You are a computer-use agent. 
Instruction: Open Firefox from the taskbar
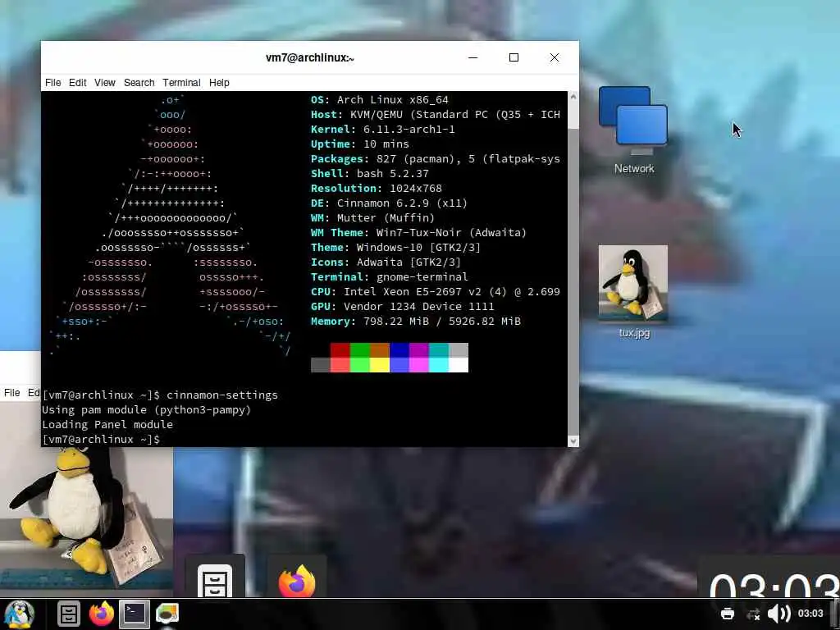tap(101, 614)
